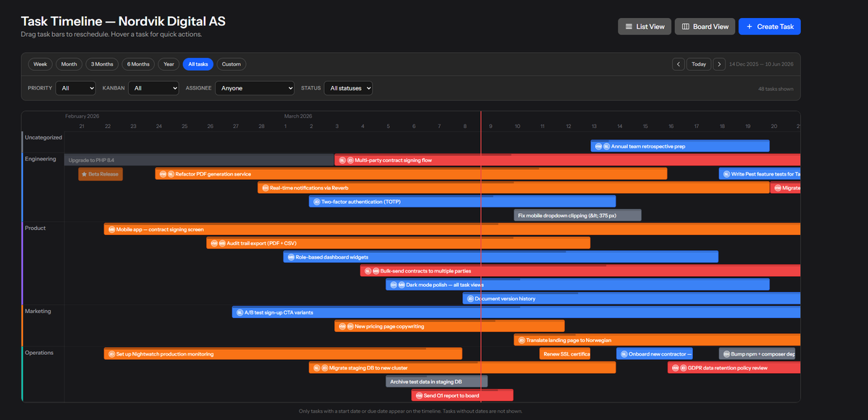This screenshot has height=420, width=868.
Task: Click the date range '14 Dec 2025 — 10 Jun 2026'
Action: coord(762,64)
